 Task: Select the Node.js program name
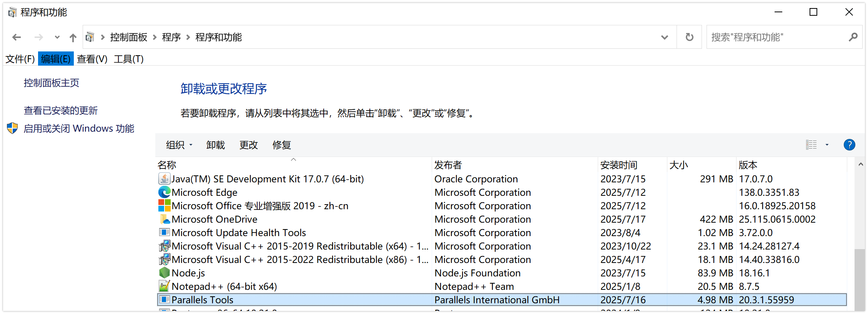(188, 273)
